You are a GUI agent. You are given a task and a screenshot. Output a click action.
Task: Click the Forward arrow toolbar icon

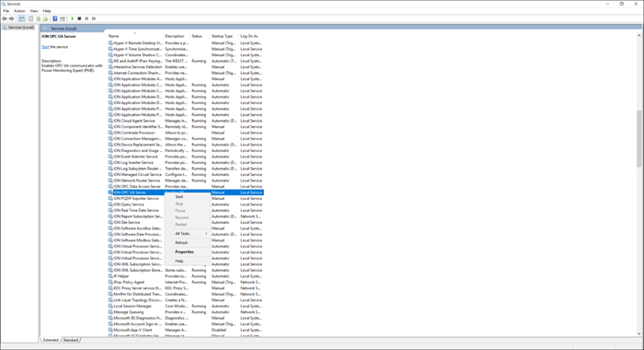(11, 18)
